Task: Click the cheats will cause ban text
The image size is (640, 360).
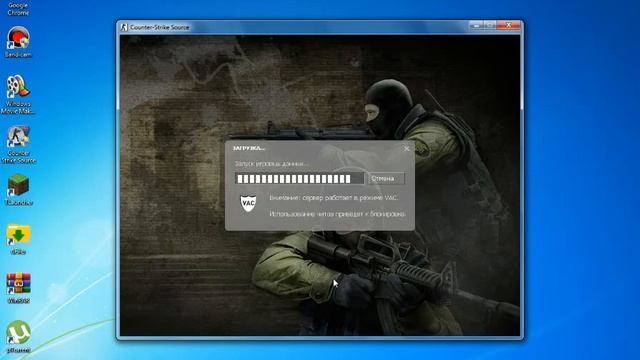Action: 337,213
